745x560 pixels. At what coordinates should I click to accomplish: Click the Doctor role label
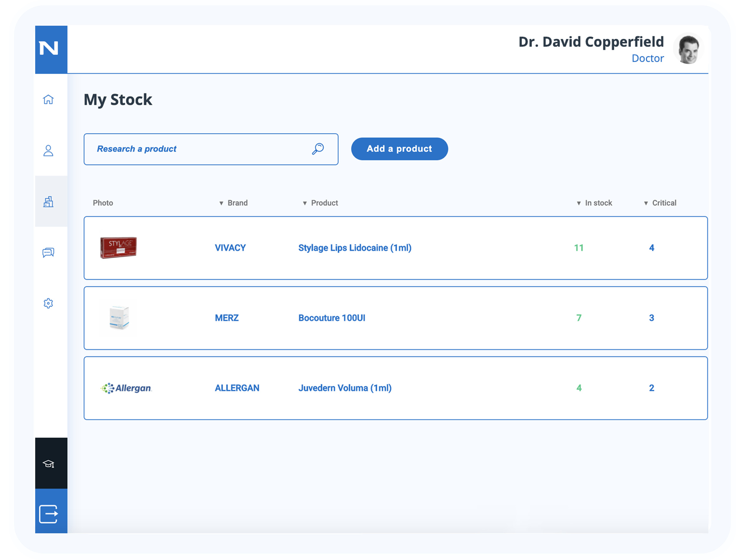tap(648, 58)
